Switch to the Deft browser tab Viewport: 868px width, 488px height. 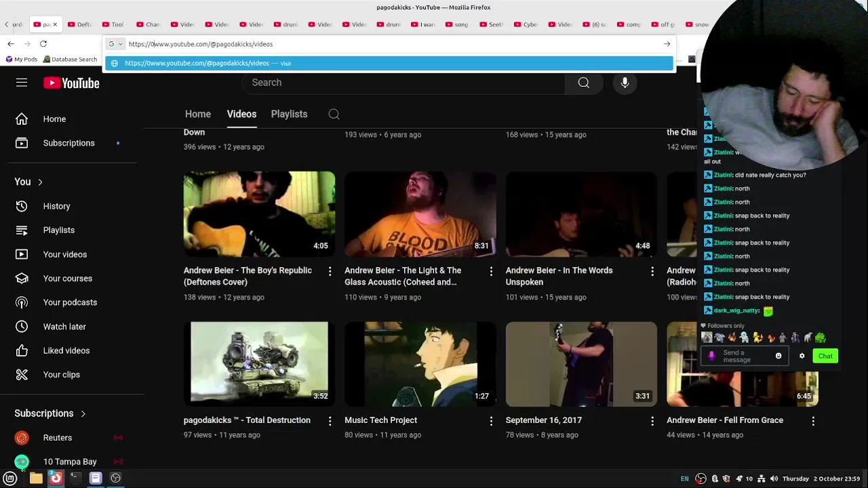pos(80,24)
